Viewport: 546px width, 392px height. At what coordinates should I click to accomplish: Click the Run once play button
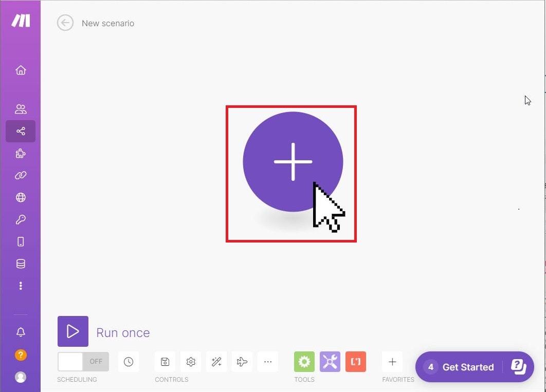(73, 331)
